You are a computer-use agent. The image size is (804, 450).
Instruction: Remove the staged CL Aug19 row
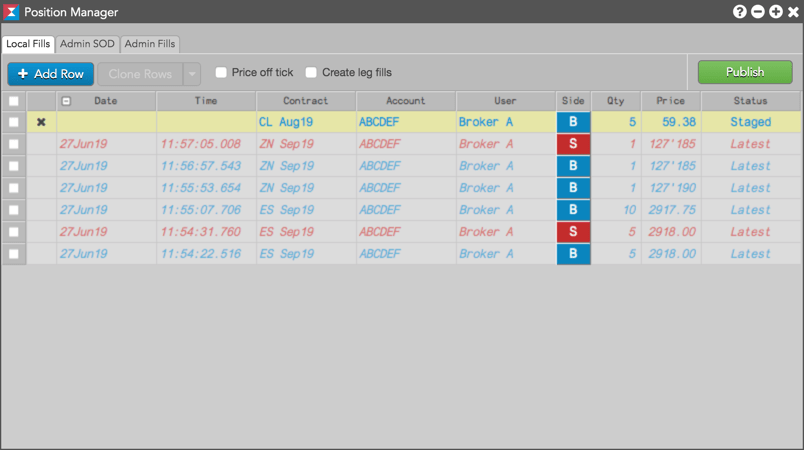(41, 122)
